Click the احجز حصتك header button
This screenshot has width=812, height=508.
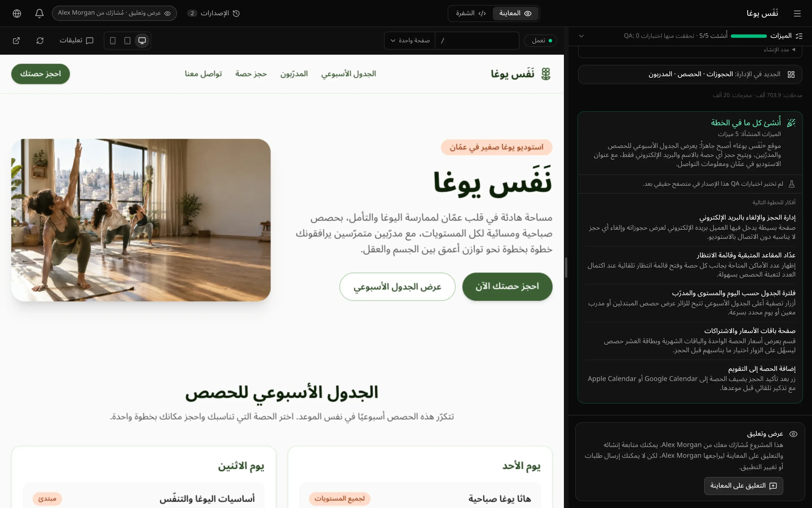pos(41,74)
